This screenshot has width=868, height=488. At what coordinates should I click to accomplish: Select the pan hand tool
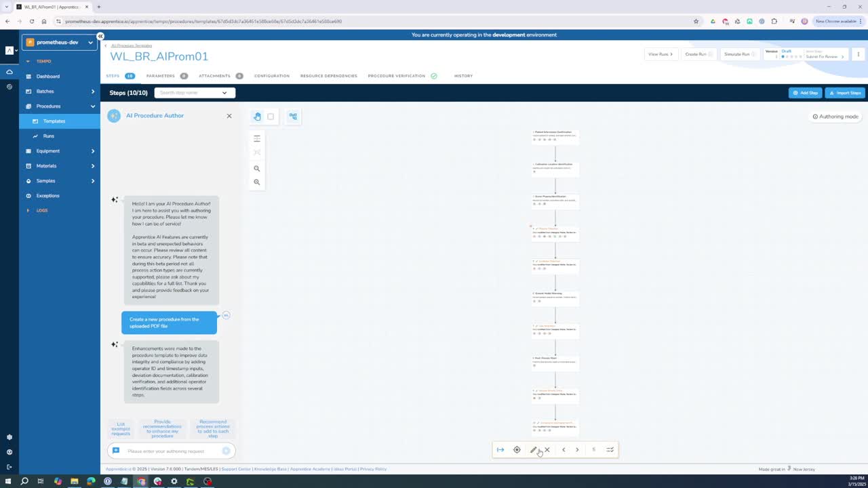click(x=257, y=117)
